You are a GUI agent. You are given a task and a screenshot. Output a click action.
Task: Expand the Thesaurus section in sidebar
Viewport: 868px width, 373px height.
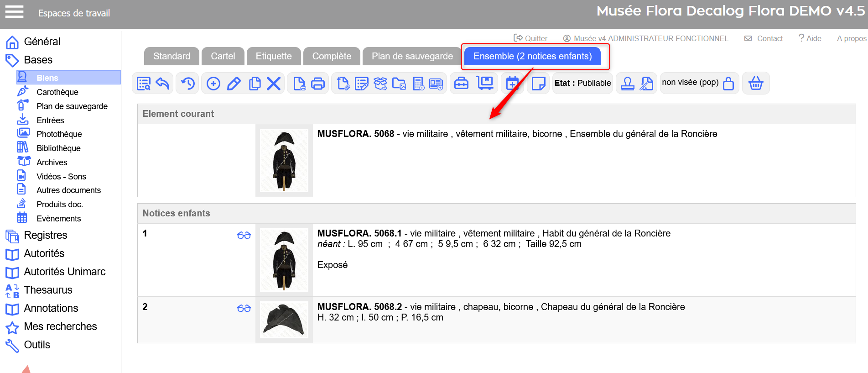coord(48,290)
